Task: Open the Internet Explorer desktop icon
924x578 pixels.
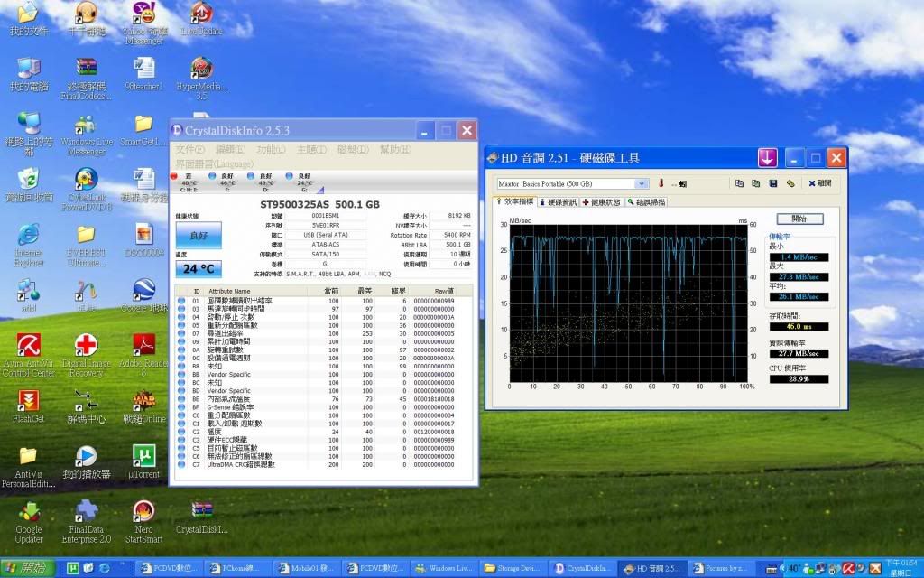Action: 29,246
